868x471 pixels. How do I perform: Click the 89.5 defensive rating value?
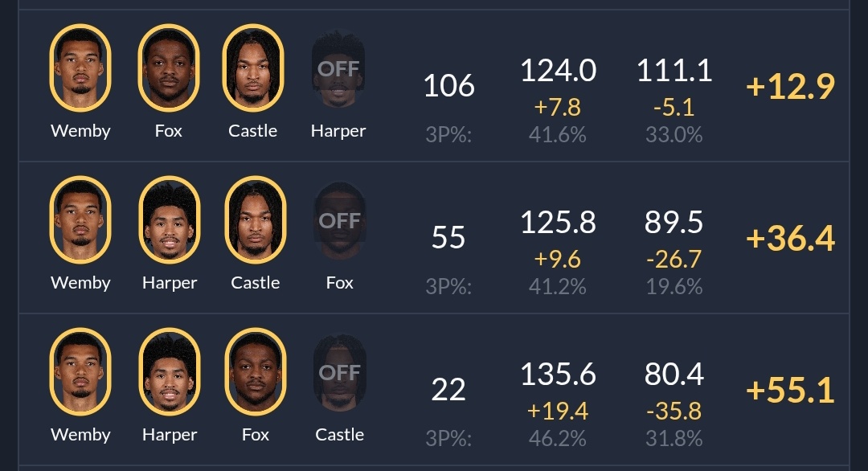pos(674,223)
